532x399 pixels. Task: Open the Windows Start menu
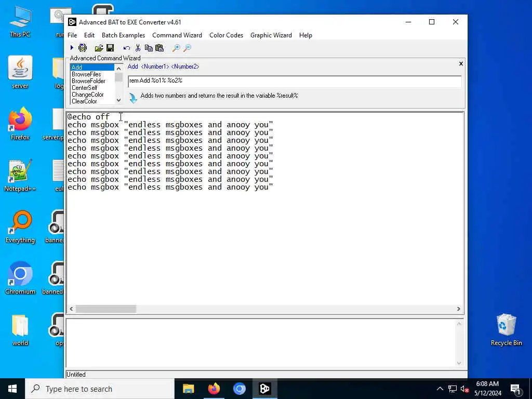pos(12,389)
